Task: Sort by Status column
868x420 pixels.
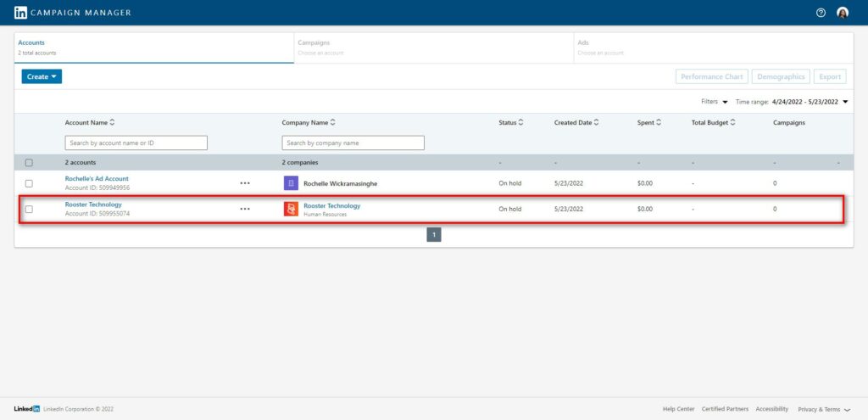Action: pos(511,122)
